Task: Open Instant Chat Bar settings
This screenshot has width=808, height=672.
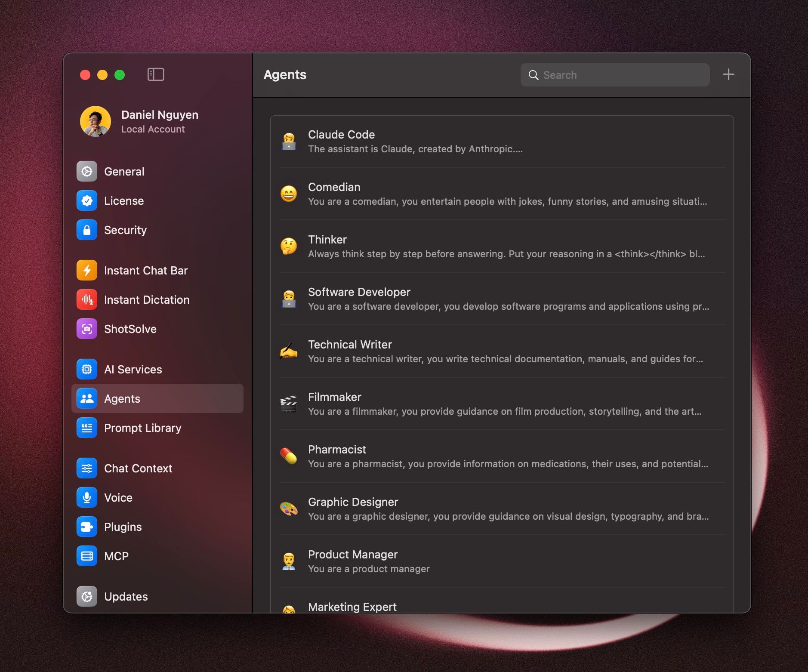Action: click(x=145, y=271)
